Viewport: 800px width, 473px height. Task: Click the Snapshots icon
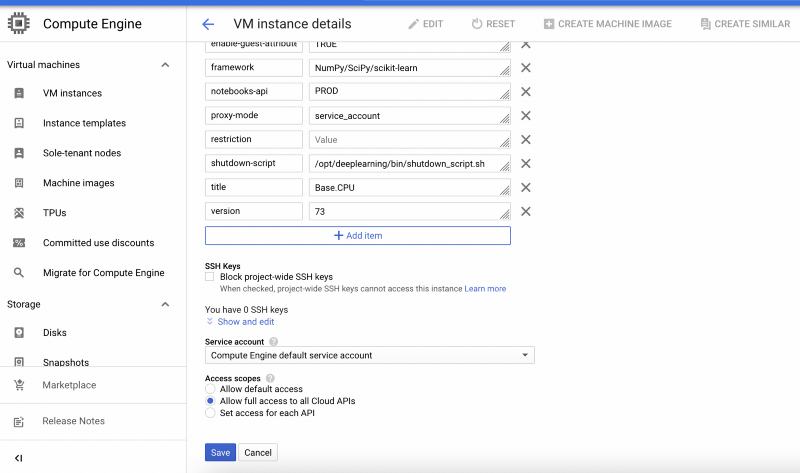[x=19, y=362]
